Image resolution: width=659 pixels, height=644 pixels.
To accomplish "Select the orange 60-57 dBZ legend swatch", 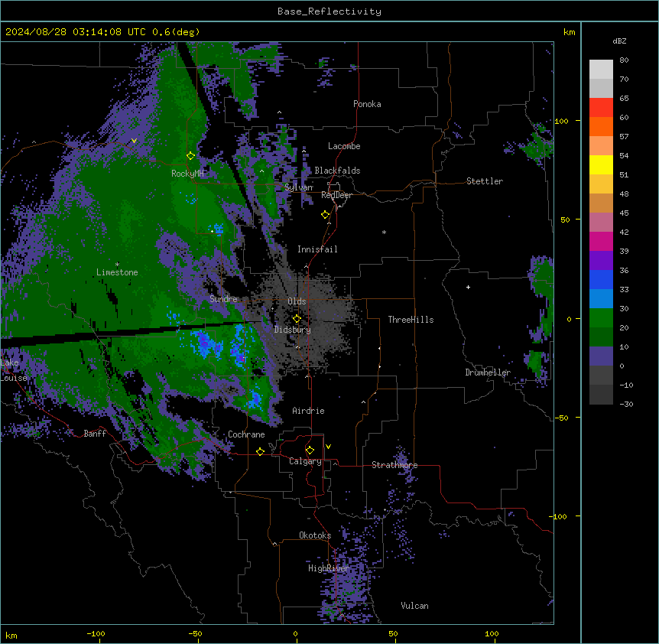I will point(601,126).
